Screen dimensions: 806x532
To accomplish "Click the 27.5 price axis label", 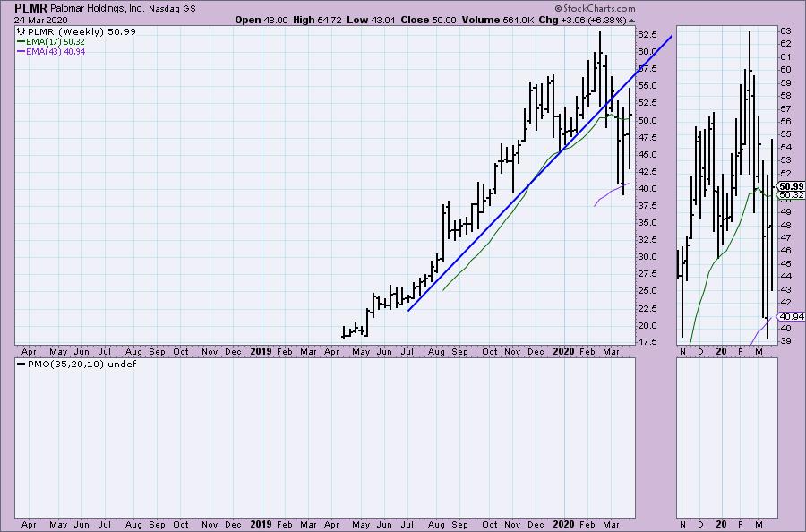I will 647,273.
